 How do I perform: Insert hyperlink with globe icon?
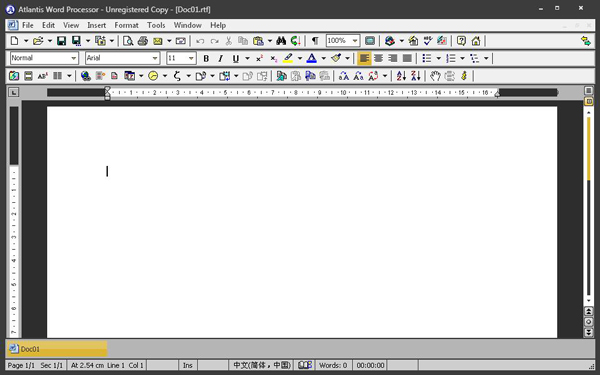(85, 76)
